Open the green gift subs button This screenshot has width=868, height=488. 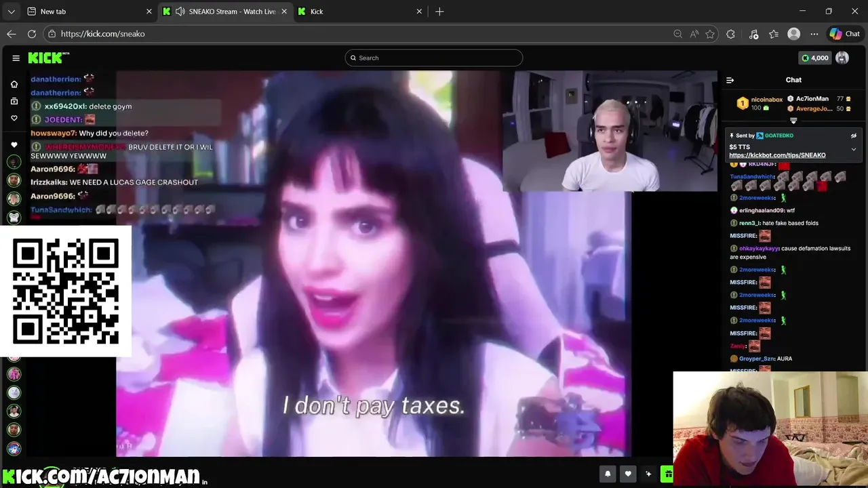coord(667,474)
